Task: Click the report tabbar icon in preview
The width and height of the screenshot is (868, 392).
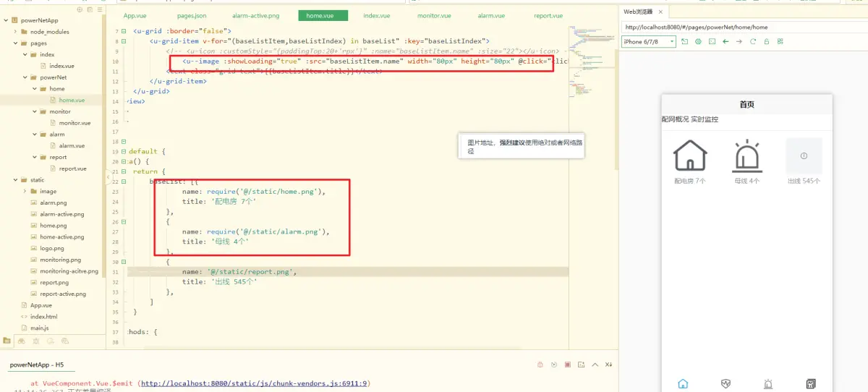Action: 811,383
